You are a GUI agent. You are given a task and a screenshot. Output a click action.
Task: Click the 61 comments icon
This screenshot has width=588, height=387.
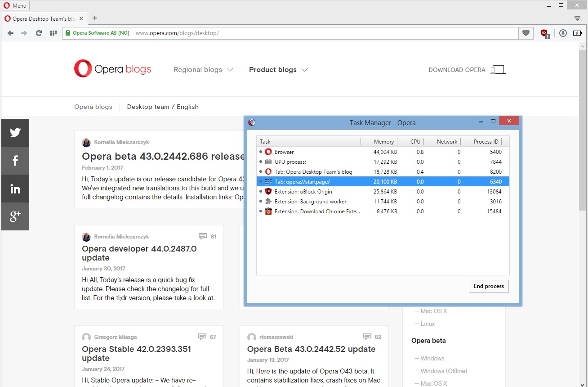point(203,236)
